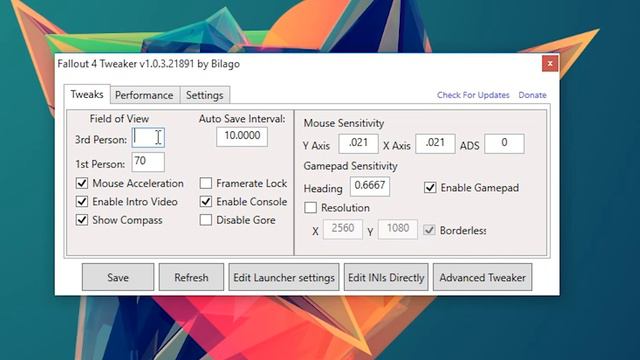This screenshot has height=360, width=640.
Task: Open the Performance tab
Action: pyautogui.click(x=144, y=95)
